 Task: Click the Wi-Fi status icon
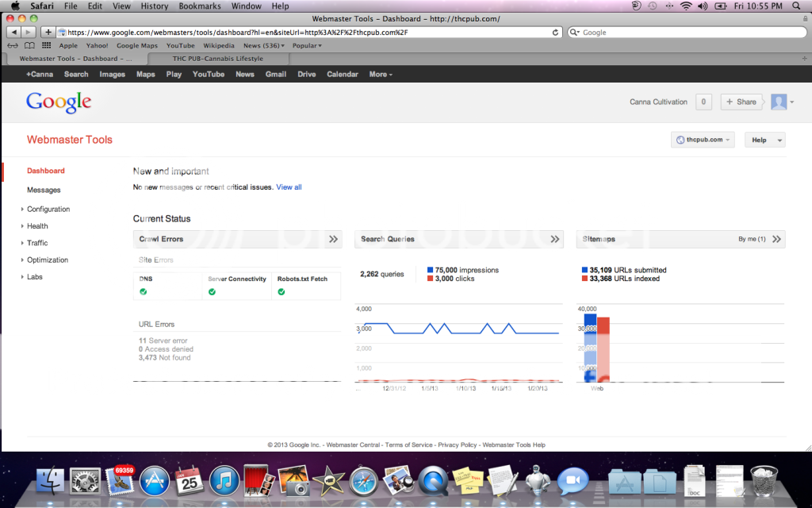tap(686, 6)
